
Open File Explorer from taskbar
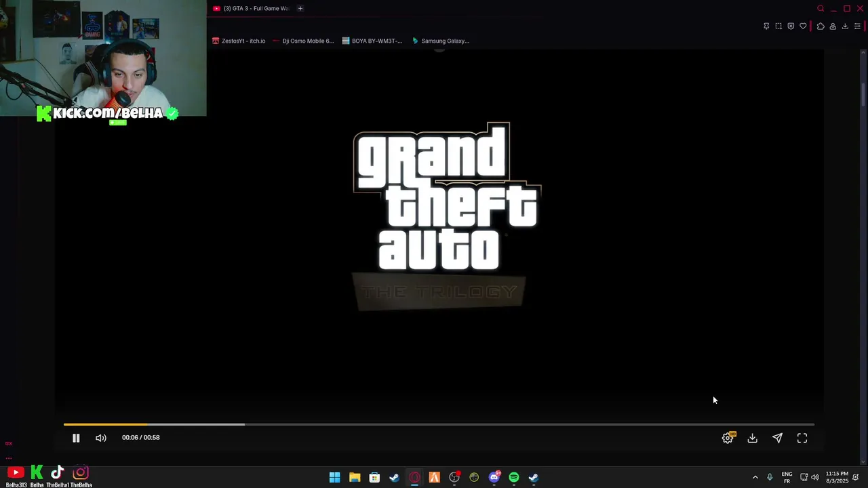355,478
